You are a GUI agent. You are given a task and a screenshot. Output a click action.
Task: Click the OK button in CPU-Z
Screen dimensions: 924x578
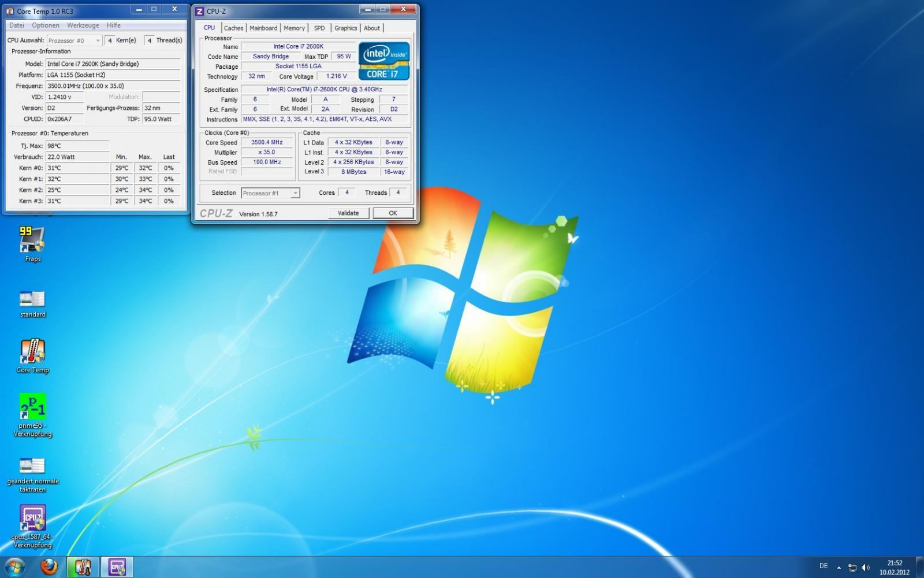[393, 213]
